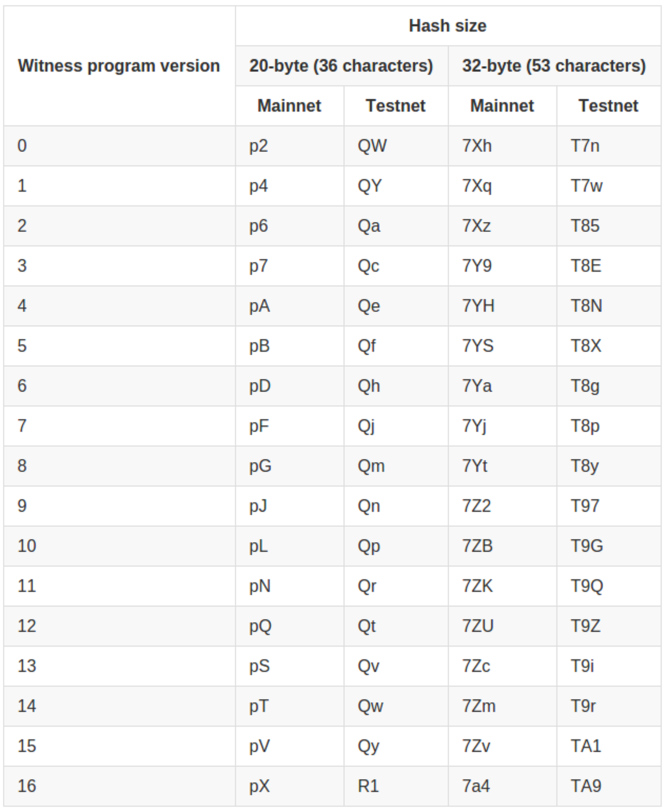The width and height of the screenshot is (667, 812).
Task: Click witness version "16" row label
Action: [x=27, y=786]
